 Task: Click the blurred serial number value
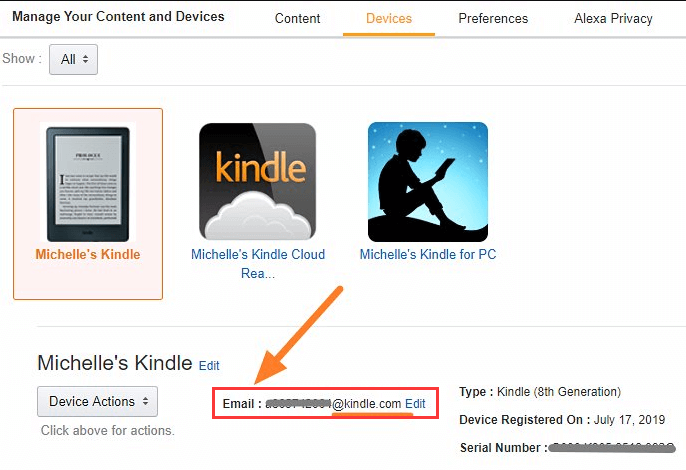coord(612,448)
